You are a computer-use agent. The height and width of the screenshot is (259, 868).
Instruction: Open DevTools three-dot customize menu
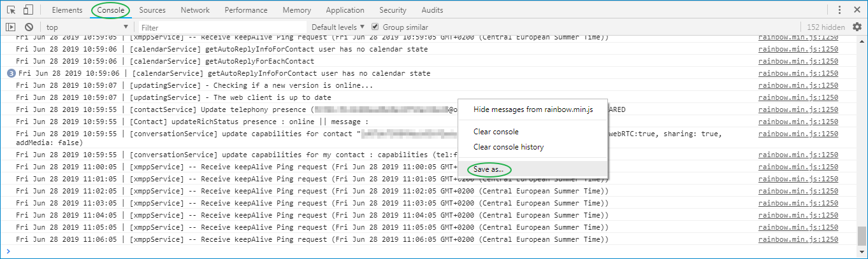(840, 10)
